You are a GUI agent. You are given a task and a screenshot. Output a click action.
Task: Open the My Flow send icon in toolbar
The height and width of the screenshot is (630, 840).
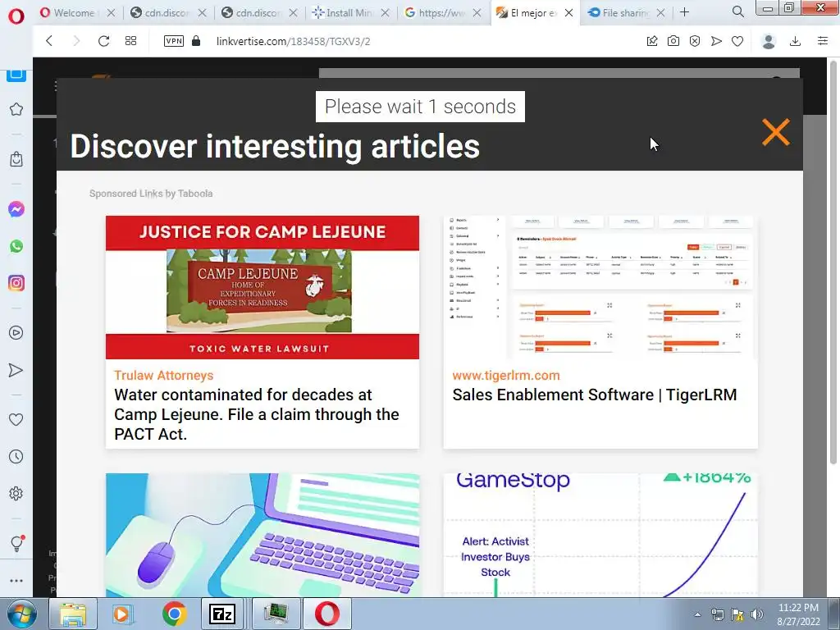(x=716, y=41)
